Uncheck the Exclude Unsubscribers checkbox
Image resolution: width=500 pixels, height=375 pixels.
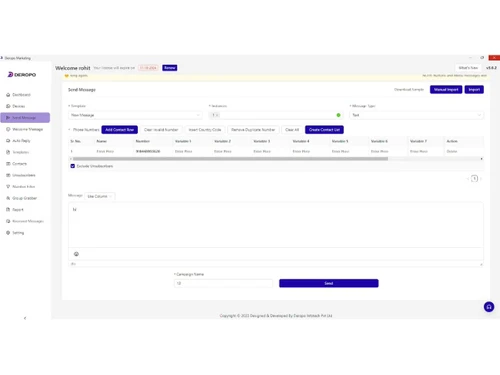tap(73, 166)
